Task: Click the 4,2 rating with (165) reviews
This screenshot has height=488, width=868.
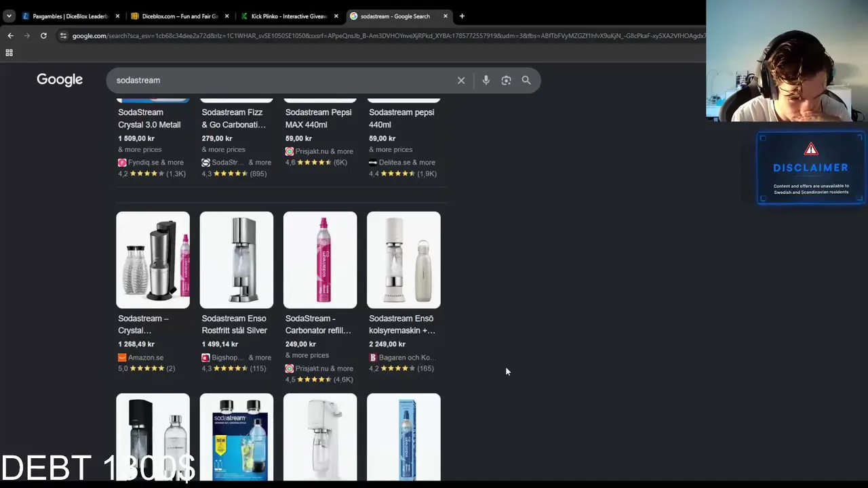Action: [x=401, y=369]
